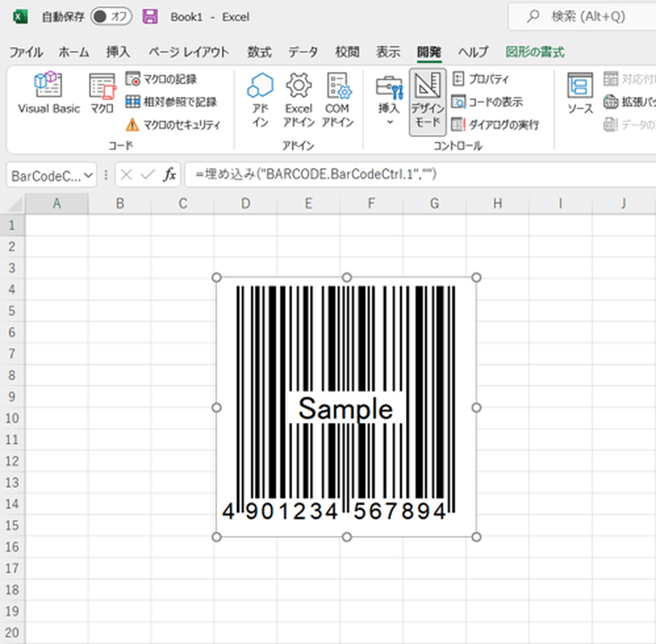The width and height of the screenshot is (656, 644).
Task: Open the 校閲 tab
Action: (x=347, y=53)
